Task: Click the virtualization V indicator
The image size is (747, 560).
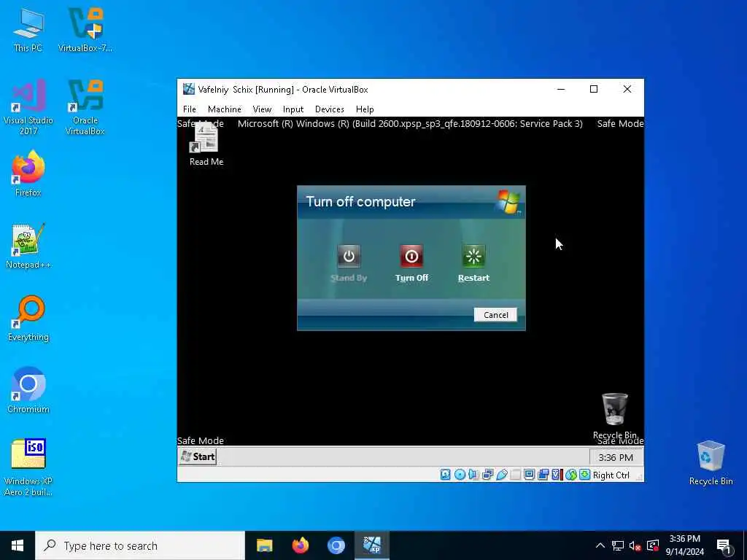Action: click(557, 475)
